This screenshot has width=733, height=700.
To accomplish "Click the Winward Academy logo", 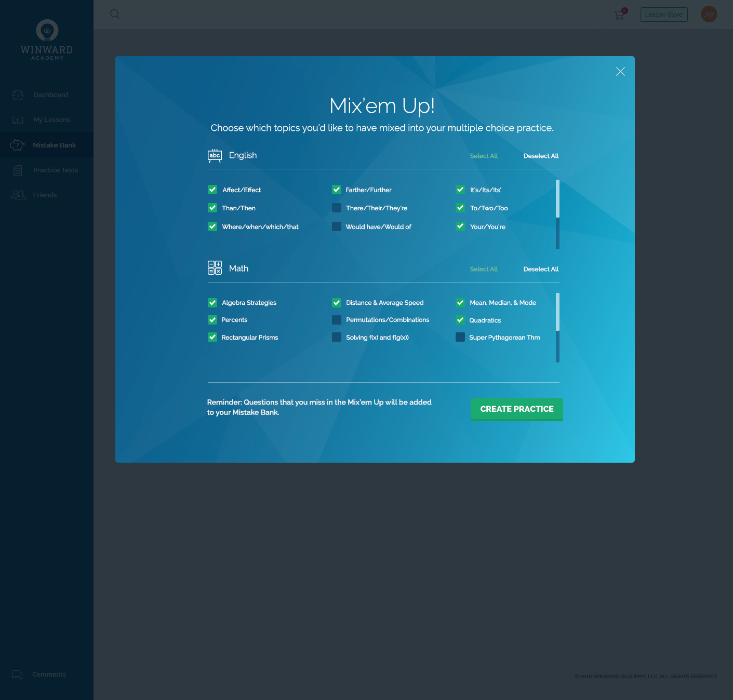I will [47, 40].
